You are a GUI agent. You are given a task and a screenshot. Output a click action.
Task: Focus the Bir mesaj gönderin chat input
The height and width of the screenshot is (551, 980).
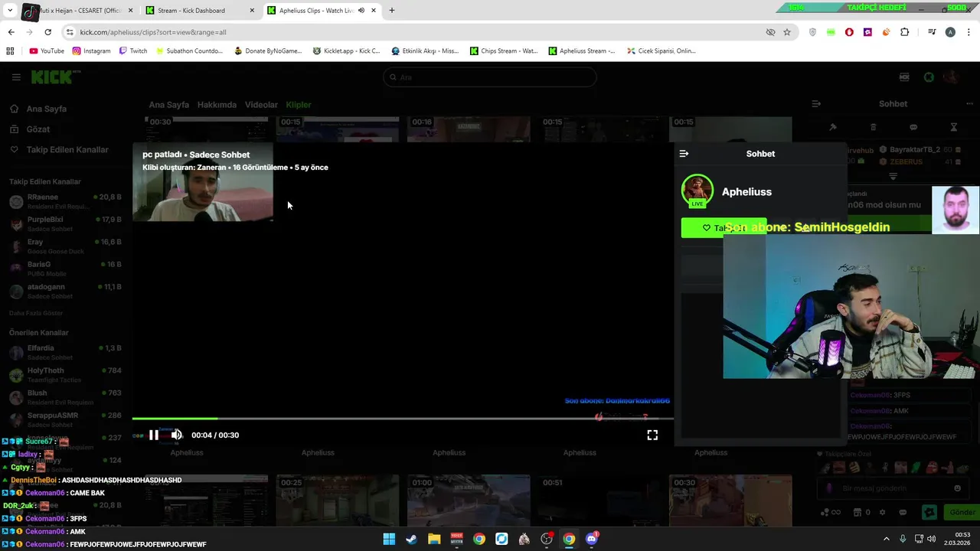pyautogui.click(x=892, y=488)
